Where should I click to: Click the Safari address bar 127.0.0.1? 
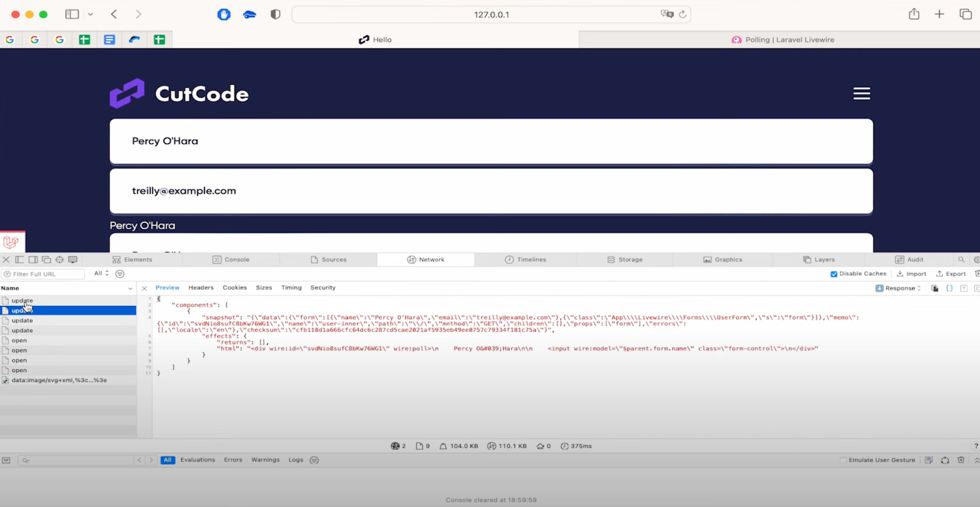(x=491, y=14)
